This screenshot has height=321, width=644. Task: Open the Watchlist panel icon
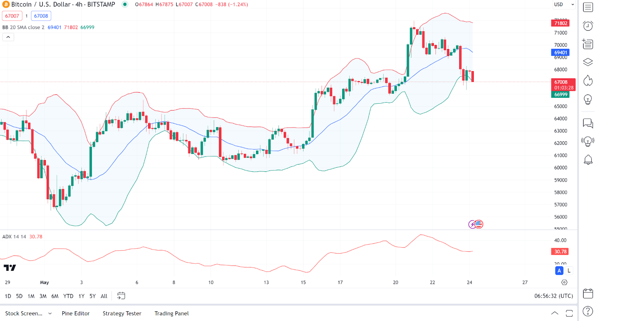click(x=588, y=7)
